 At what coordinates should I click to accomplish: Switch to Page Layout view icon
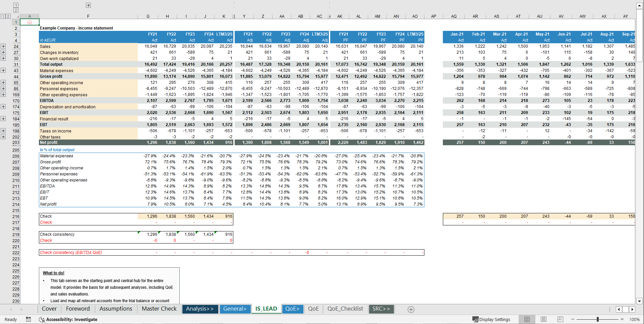(543, 319)
